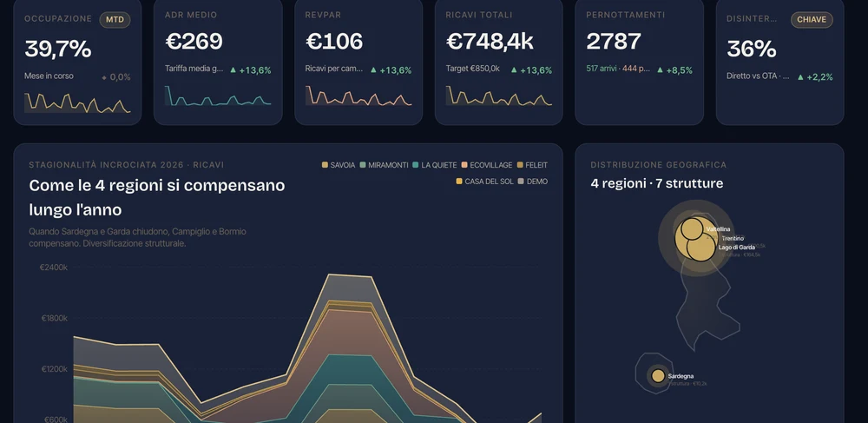
Task: Toggle SAVOIA series in chart legend
Action: (x=339, y=165)
